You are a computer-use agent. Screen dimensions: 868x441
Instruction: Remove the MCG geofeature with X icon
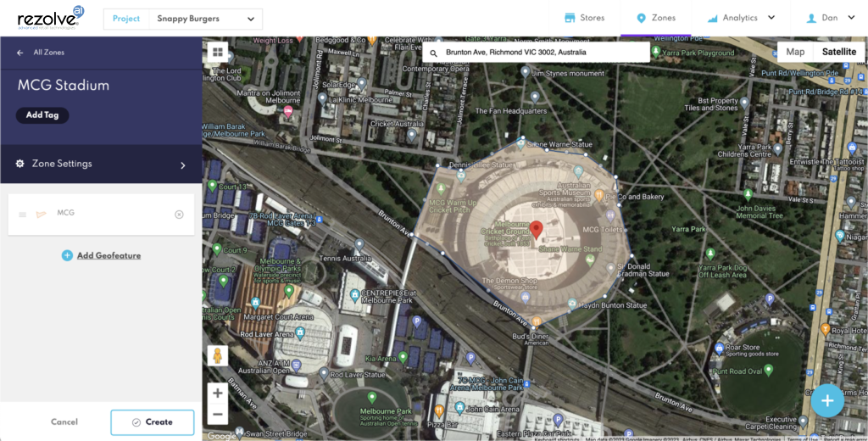(179, 215)
